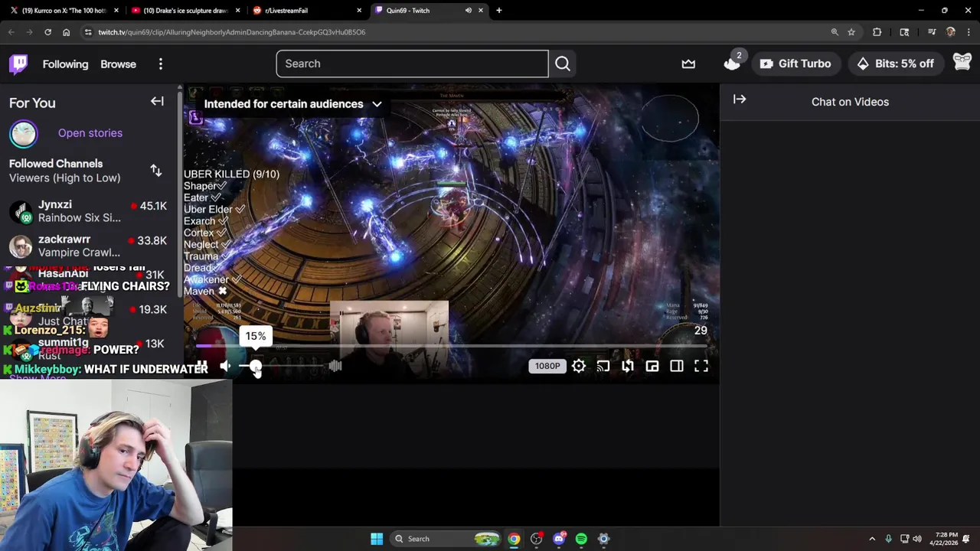Open Windows Start menu

tap(377, 539)
